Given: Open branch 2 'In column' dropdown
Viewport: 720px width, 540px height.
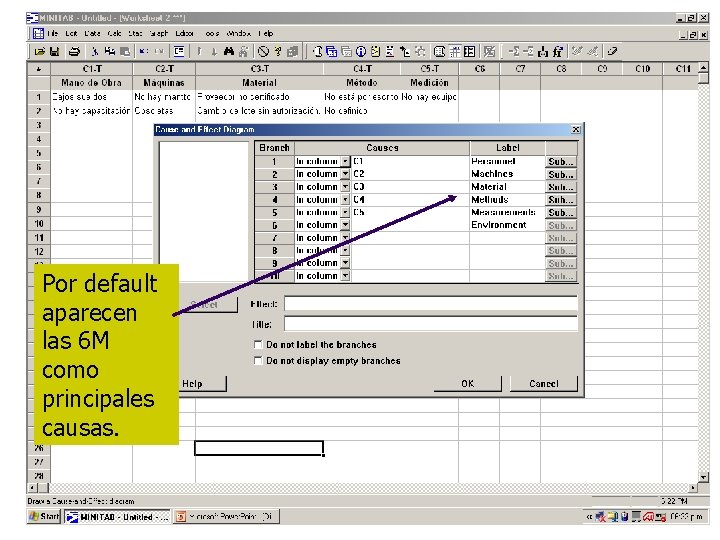Looking at the screenshot, I should (x=345, y=174).
